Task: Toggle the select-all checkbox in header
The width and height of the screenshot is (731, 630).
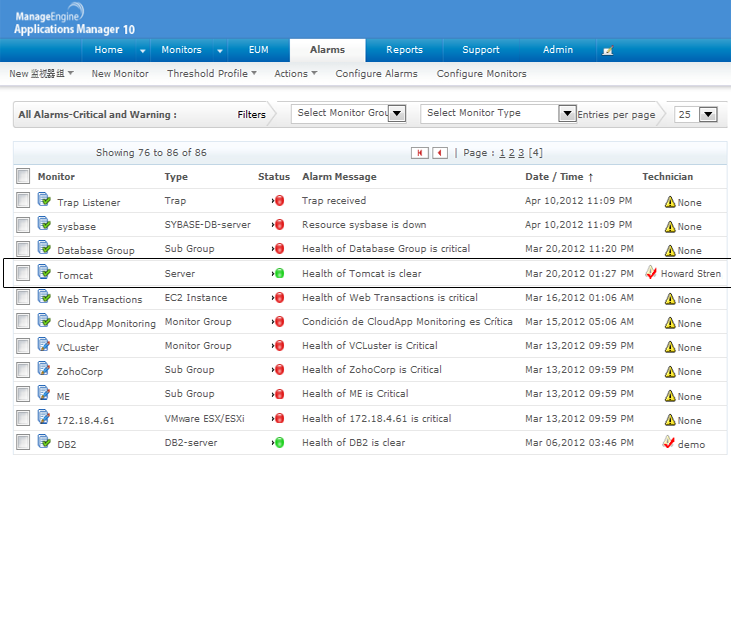Action: pyautogui.click(x=23, y=176)
